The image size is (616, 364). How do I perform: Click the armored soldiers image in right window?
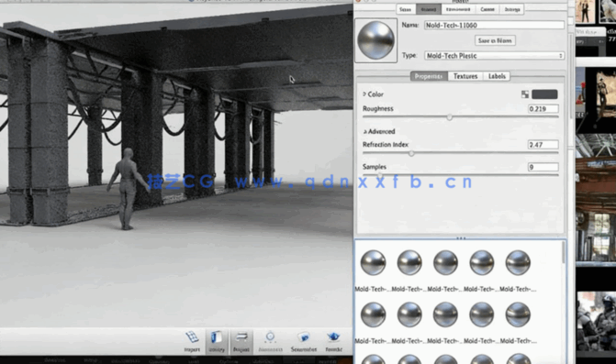(x=597, y=322)
